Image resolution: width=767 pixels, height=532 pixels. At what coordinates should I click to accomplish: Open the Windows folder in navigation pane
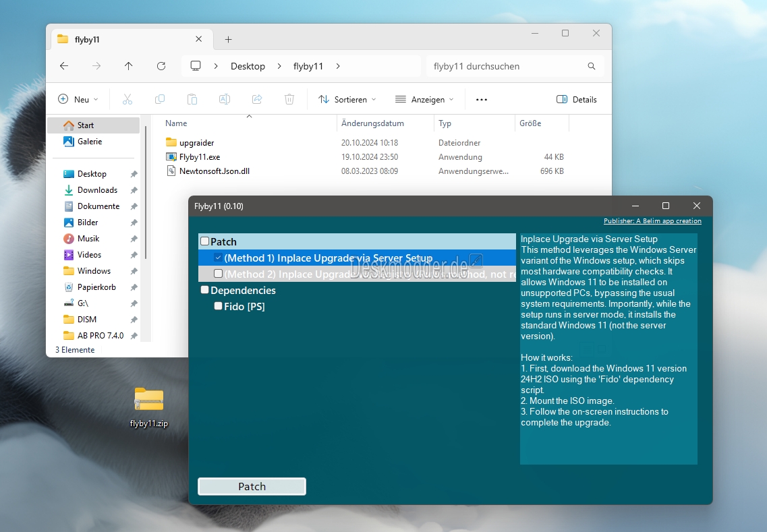87,270
